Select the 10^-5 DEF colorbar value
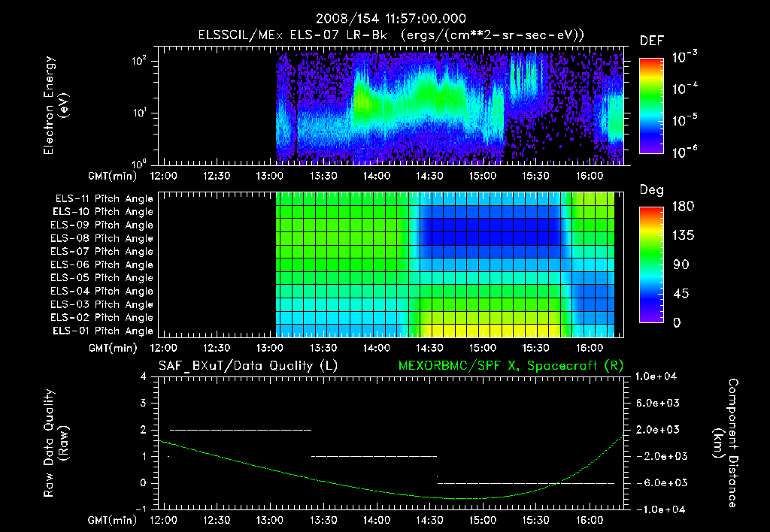770x532 pixels. tap(684, 120)
